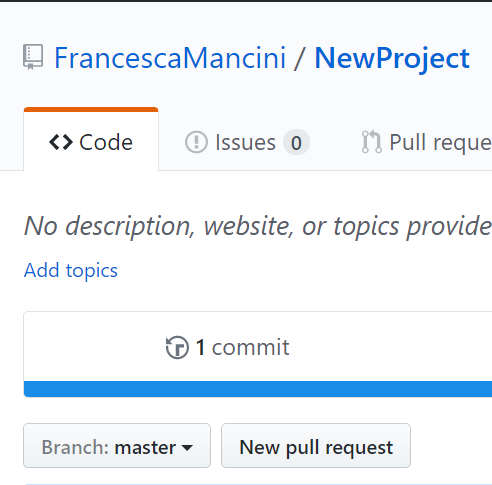
Task: View the commit history via 'commit' text
Action: (x=251, y=347)
